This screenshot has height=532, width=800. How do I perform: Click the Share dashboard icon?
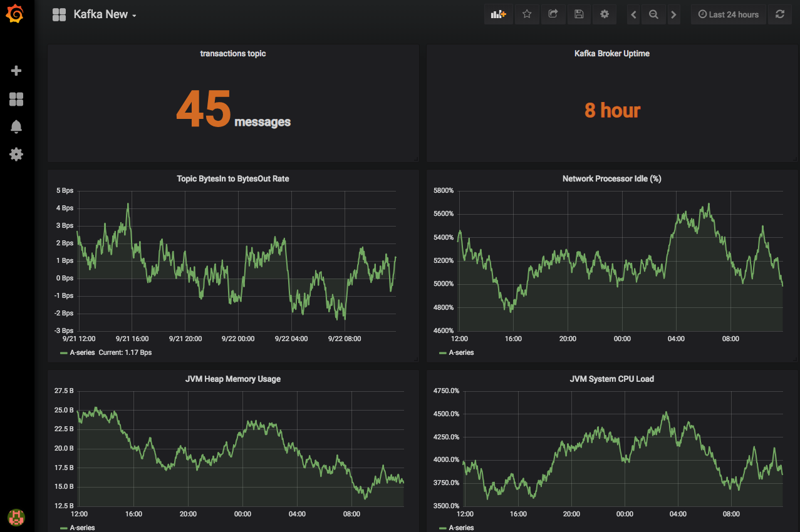click(x=553, y=14)
